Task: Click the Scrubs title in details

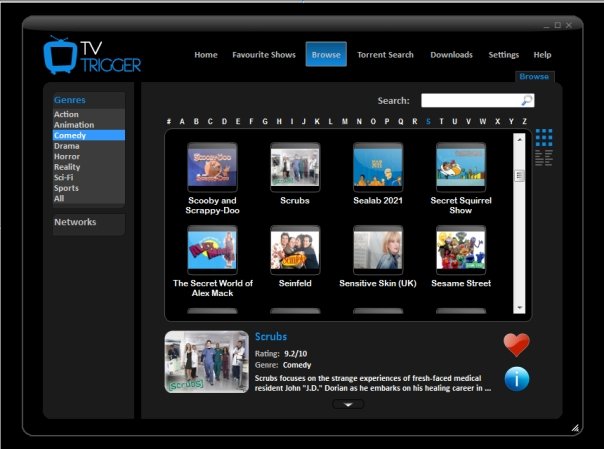Action: (x=271, y=337)
